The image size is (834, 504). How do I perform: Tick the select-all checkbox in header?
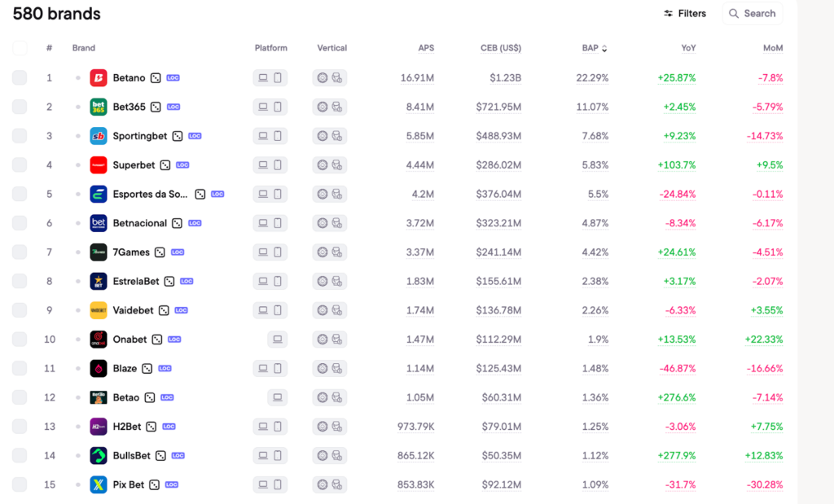click(x=20, y=48)
